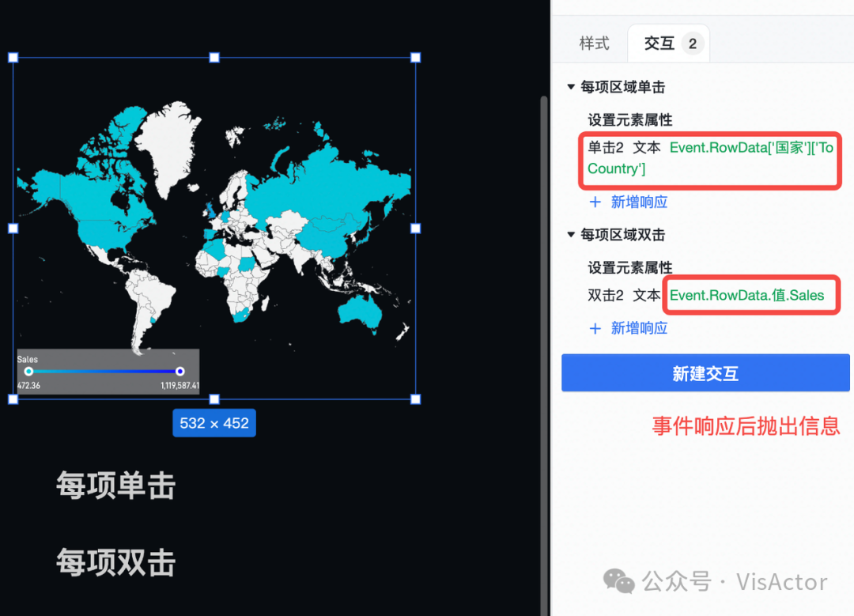Switch to the 样式 tab
Viewport: 854px width, 616px height.
tap(594, 43)
